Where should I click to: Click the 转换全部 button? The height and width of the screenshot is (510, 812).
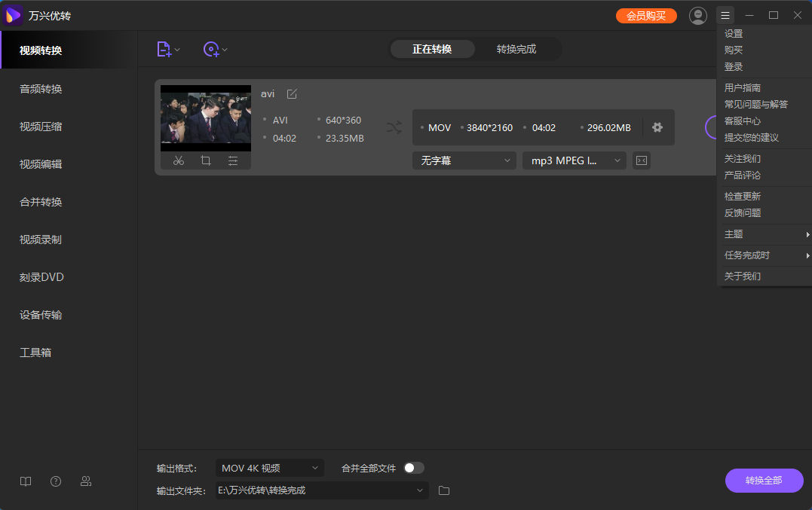(x=764, y=481)
